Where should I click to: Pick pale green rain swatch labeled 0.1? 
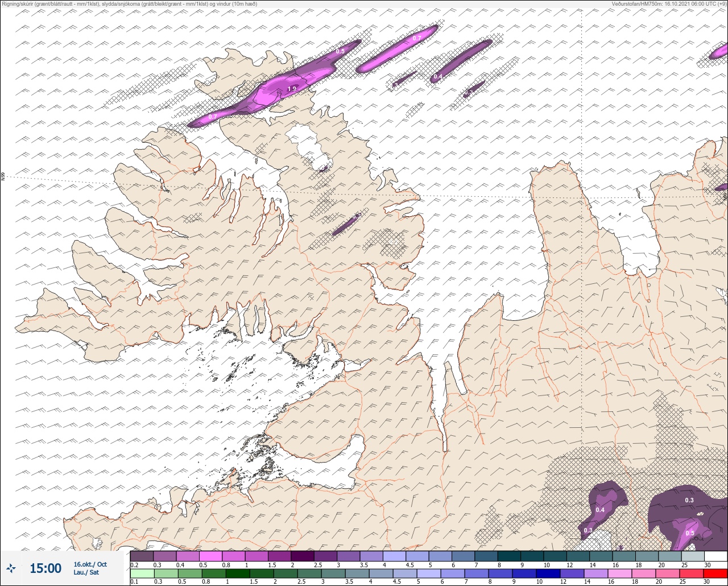pyautogui.click(x=142, y=573)
